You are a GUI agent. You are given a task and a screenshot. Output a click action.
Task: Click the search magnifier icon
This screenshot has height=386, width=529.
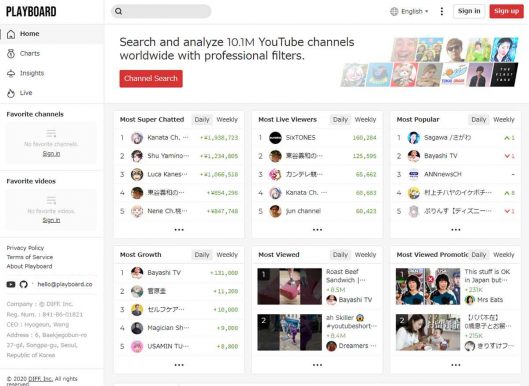[119, 11]
